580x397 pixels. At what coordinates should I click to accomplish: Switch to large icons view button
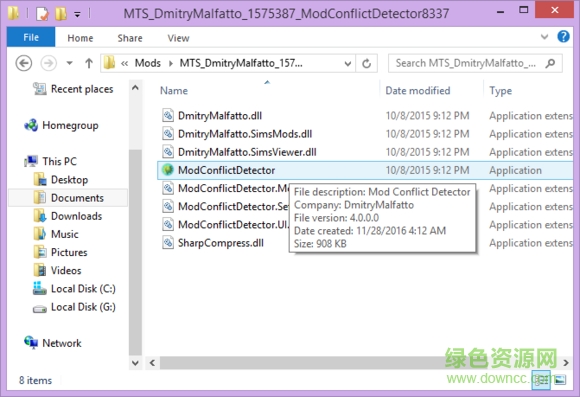(x=560, y=380)
